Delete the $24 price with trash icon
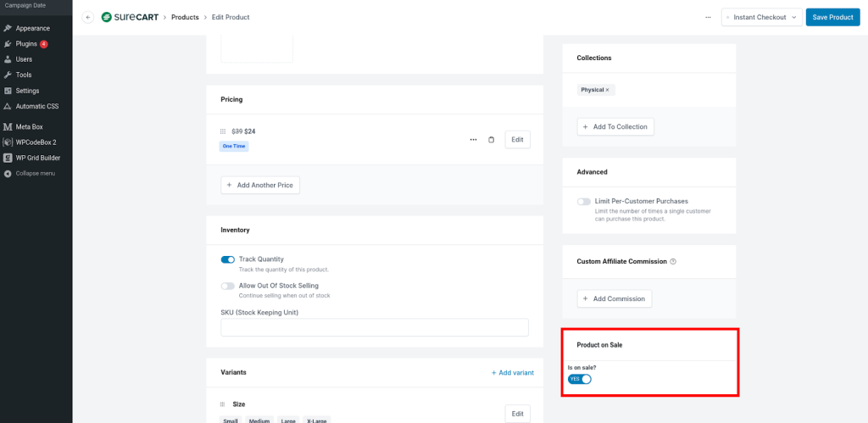This screenshot has width=868, height=423. tap(491, 140)
